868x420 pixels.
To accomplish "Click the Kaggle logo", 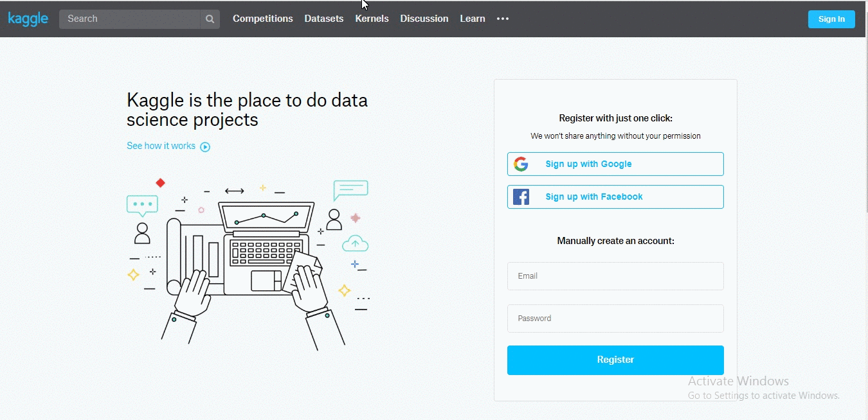I will (x=28, y=19).
